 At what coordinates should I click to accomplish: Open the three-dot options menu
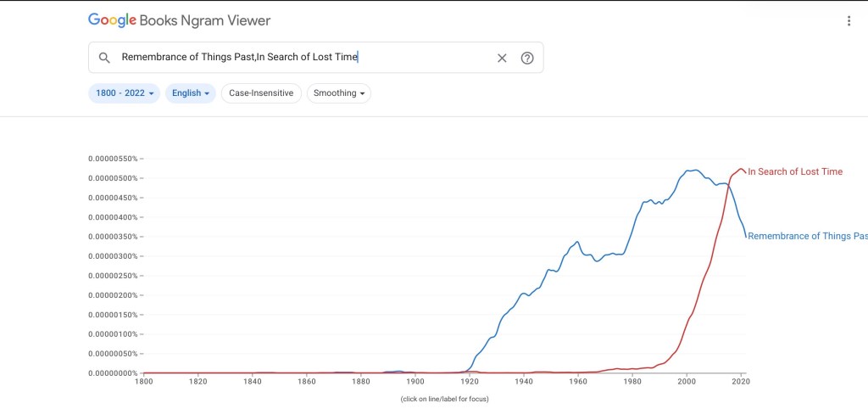click(x=849, y=20)
